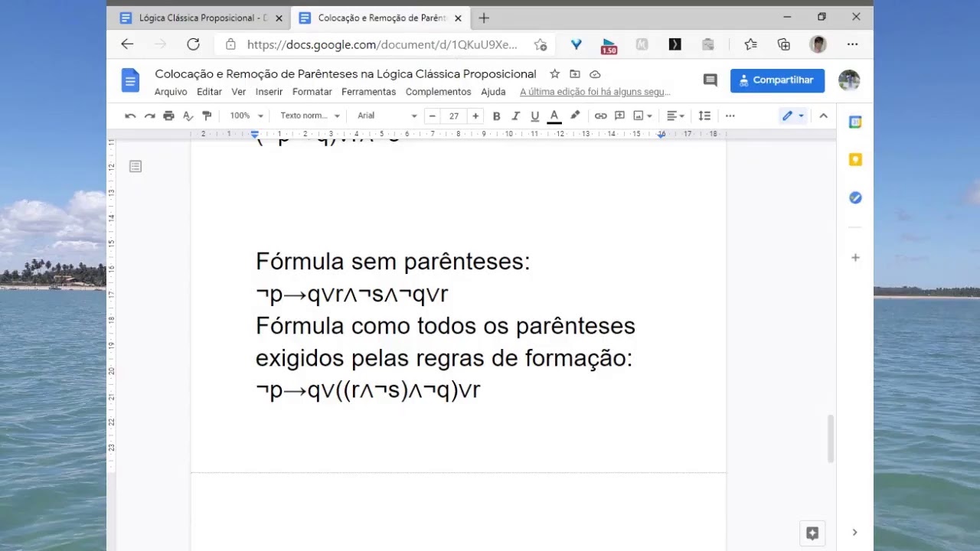Open the last edit history link

(595, 92)
